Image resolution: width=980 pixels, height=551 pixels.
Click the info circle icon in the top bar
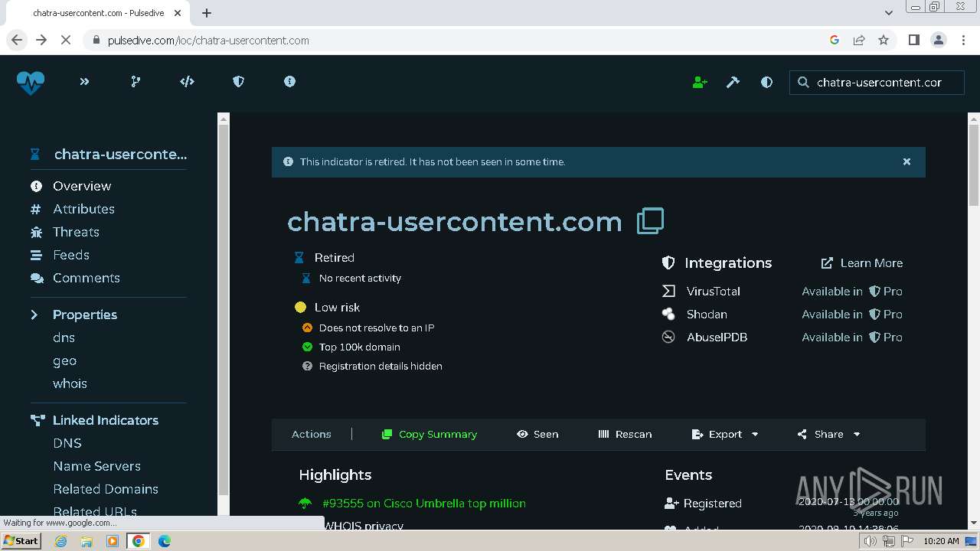click(x=289, y=82)
